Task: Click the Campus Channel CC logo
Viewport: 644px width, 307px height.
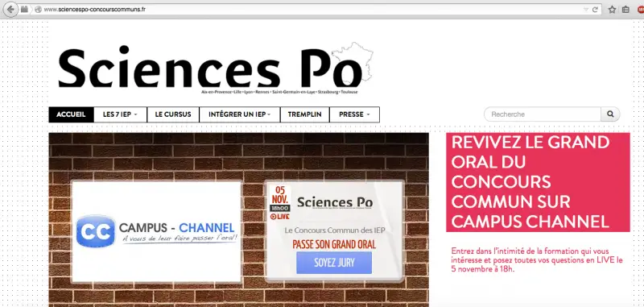Action: 96,231
